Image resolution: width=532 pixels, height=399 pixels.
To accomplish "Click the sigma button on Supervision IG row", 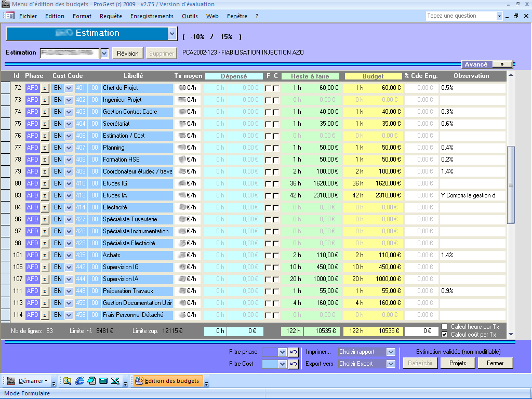I will [45, 268].
